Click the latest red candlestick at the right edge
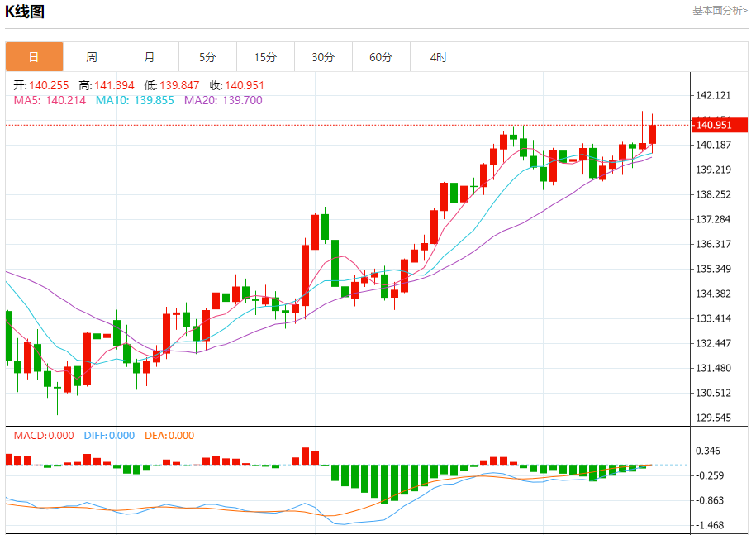Screen dimensions: 756x535 653,134
